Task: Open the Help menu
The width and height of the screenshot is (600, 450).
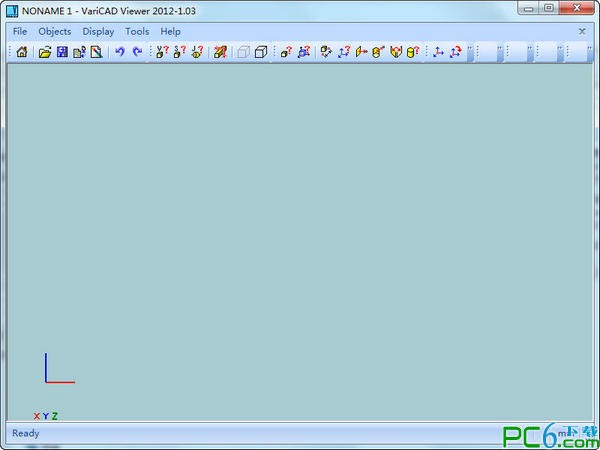Action: pyautogui.click(x=170, y=31)
